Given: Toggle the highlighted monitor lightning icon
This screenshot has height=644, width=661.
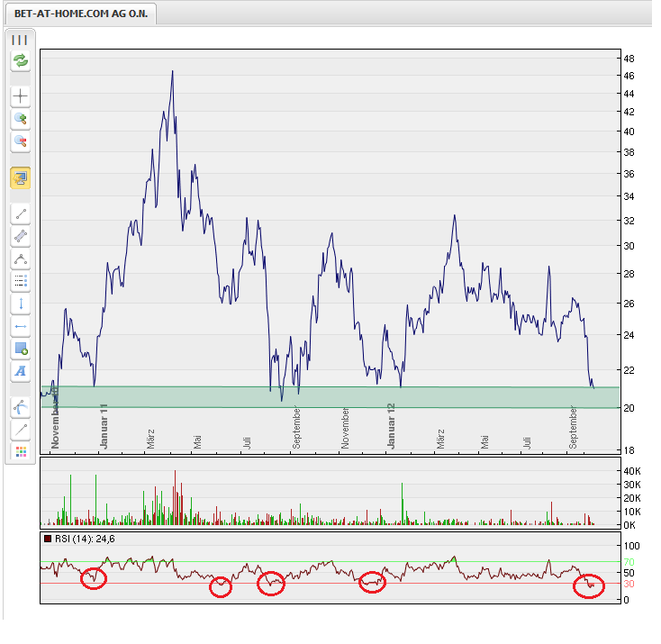Looking at the screenshot, I should pos(20,178).
